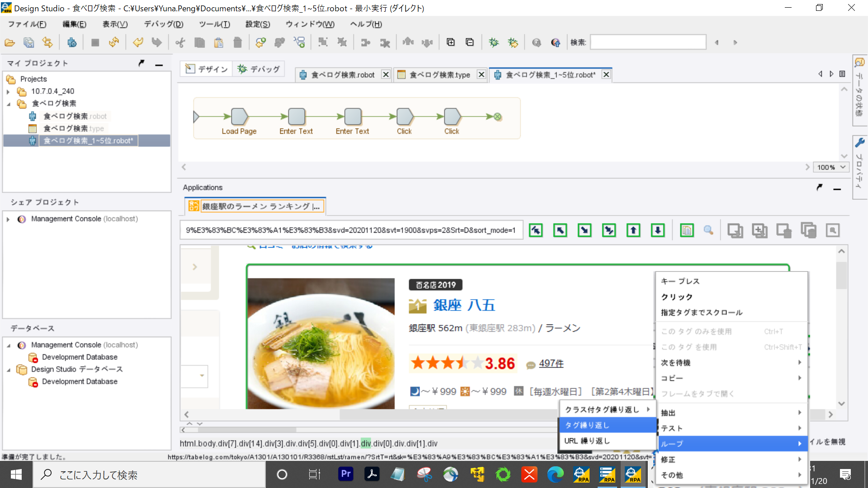Open the クラス付タグ繰り返し submenu
This screenshot has height=488, width=868.
(x=608, y=409)
